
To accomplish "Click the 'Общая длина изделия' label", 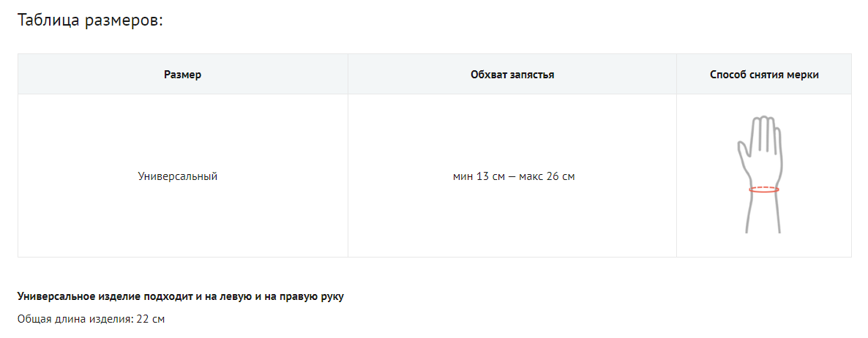I will pos(73,320).
